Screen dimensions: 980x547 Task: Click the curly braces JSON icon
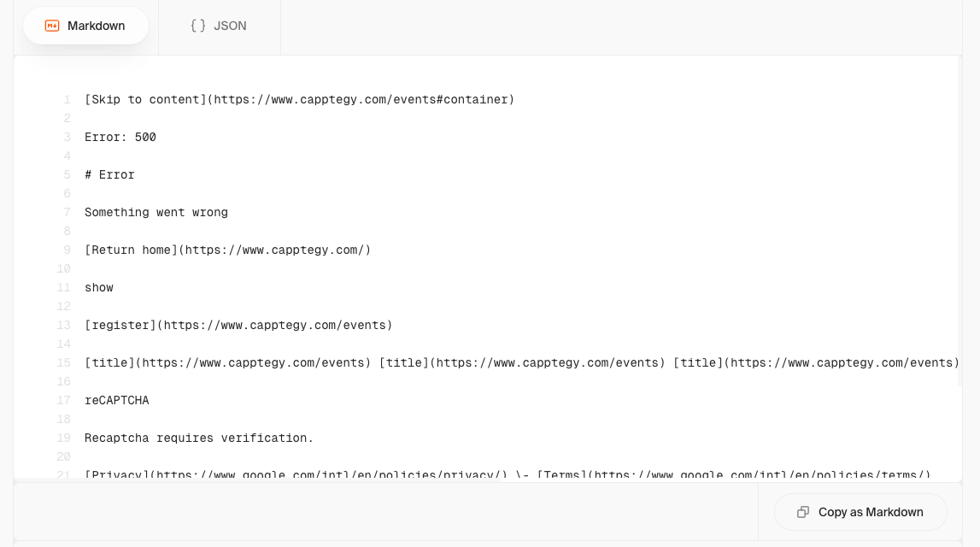(198, 26)
